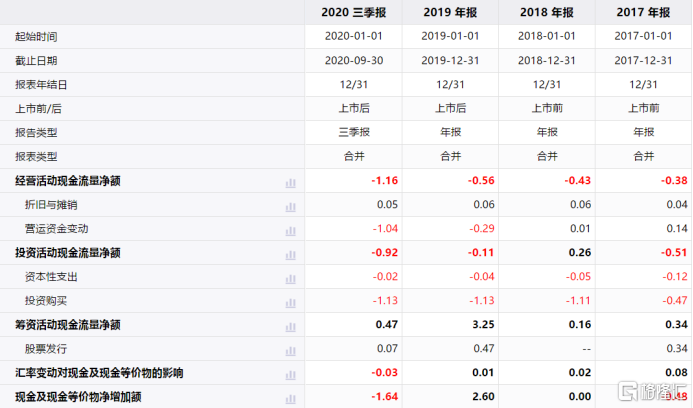693x408 pixels.
Task: Click the 起始时间 row label
Action: (x=36, y=37)
